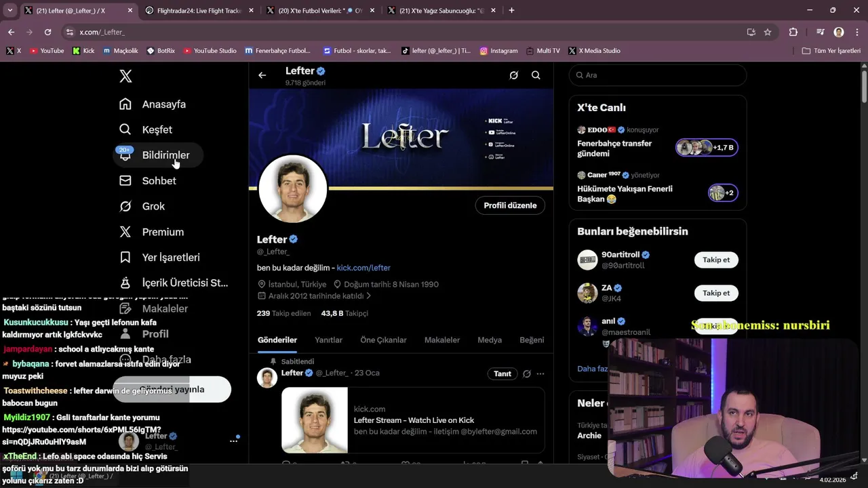This screenshot has width=868, height=488.
Task: Open Chrome extensions puzzle icon
Action: tap(793, 32)
